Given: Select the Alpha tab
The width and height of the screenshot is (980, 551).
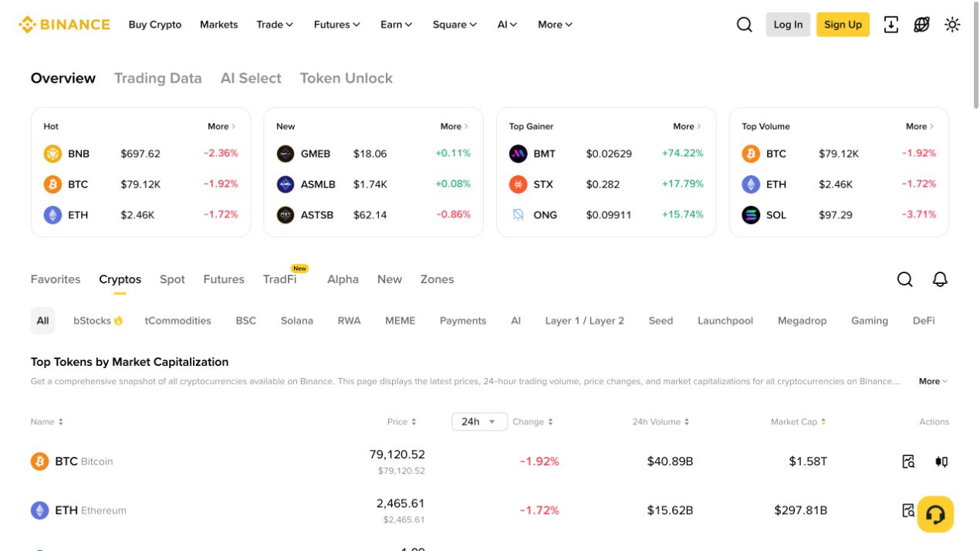Looking at the screenshot, I should (343, 279).
